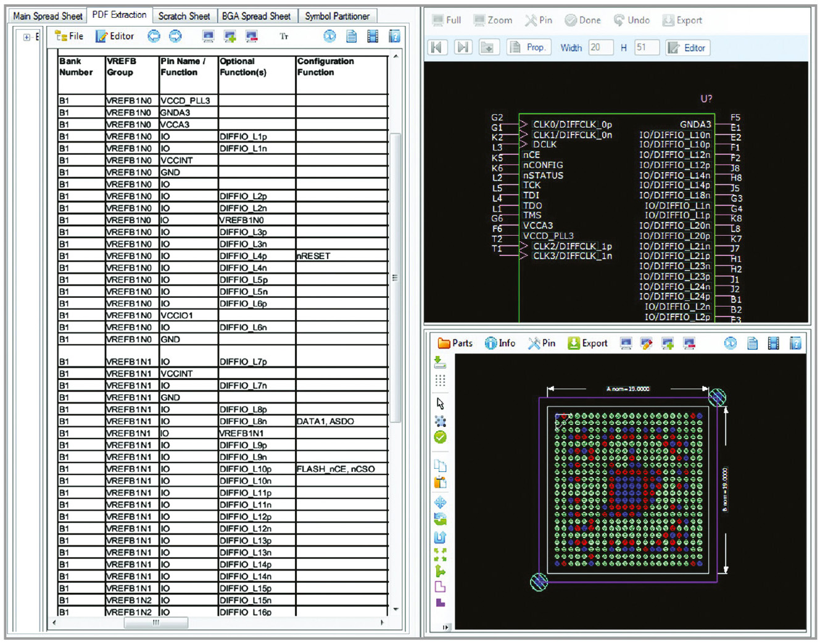Click the green download arrow in BGA side toolbar

[440, 363]
